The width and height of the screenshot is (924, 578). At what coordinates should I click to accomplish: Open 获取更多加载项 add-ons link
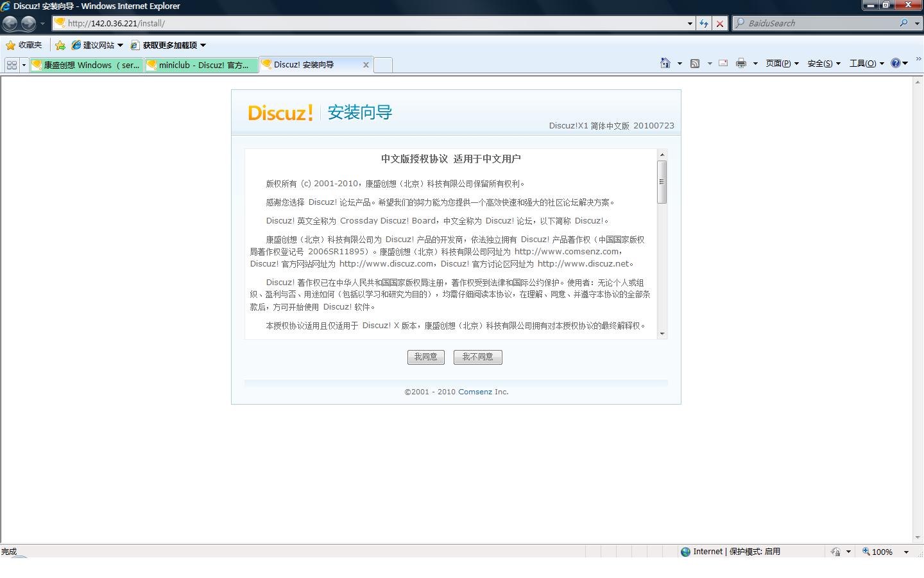point(169,45)
